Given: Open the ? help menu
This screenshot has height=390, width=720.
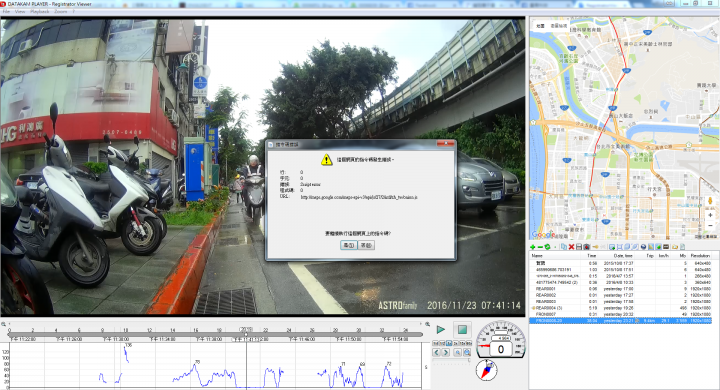Looking at the screenshot, I should (x=73, y=11).
